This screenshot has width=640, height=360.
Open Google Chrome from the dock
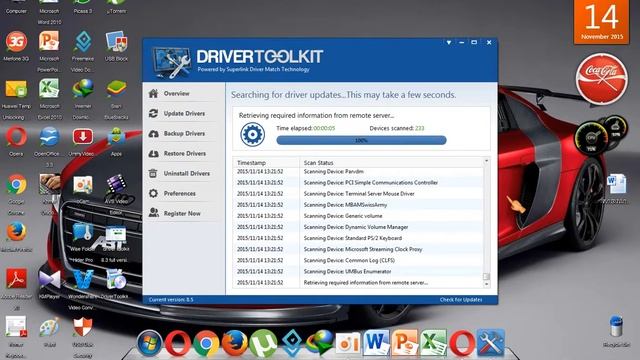tap(206, 343)
